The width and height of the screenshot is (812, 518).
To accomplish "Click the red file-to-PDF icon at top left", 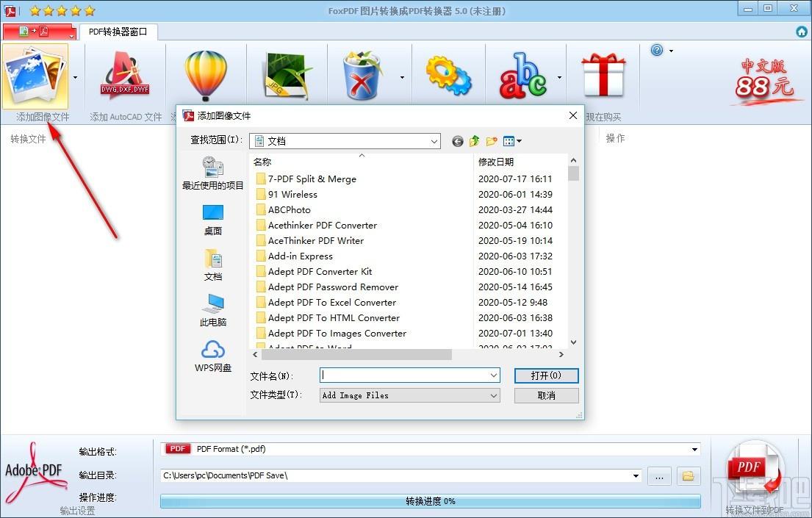I will click(x=39, y=32).
